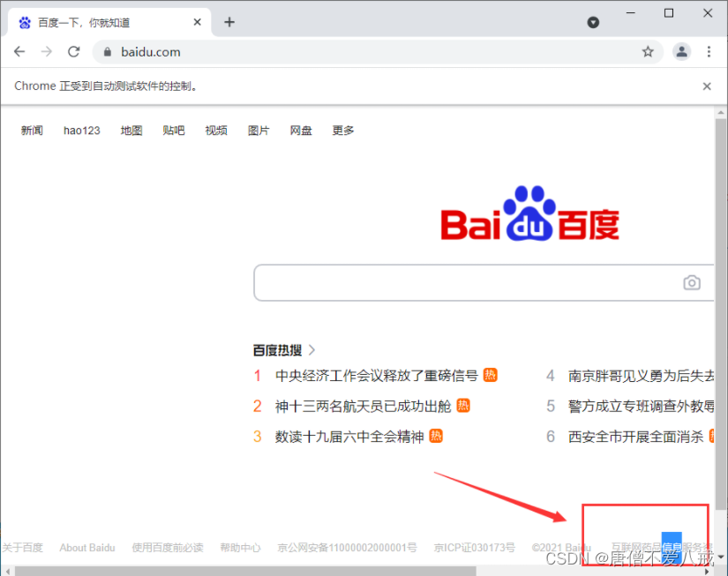Click the camera image-search icon
This screenshot has width=728, height=576.
coord(691,282)
